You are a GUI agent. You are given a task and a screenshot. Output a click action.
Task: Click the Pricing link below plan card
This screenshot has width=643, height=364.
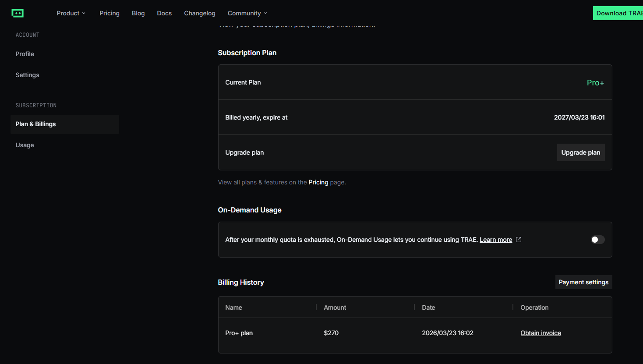(x=318, y=182)
